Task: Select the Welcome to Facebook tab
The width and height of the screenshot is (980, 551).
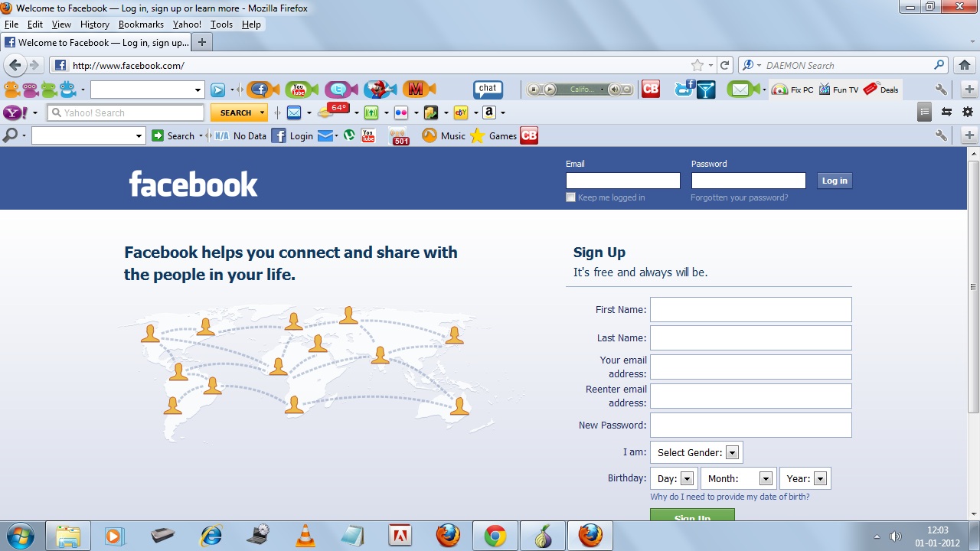Action: point(95,43)
